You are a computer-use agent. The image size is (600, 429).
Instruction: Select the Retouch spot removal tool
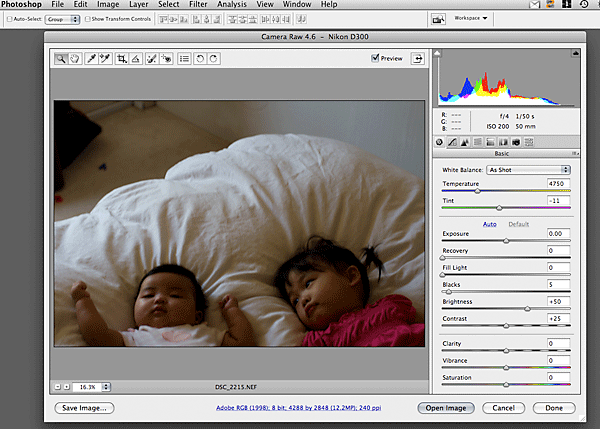click(x=152, y=59)
